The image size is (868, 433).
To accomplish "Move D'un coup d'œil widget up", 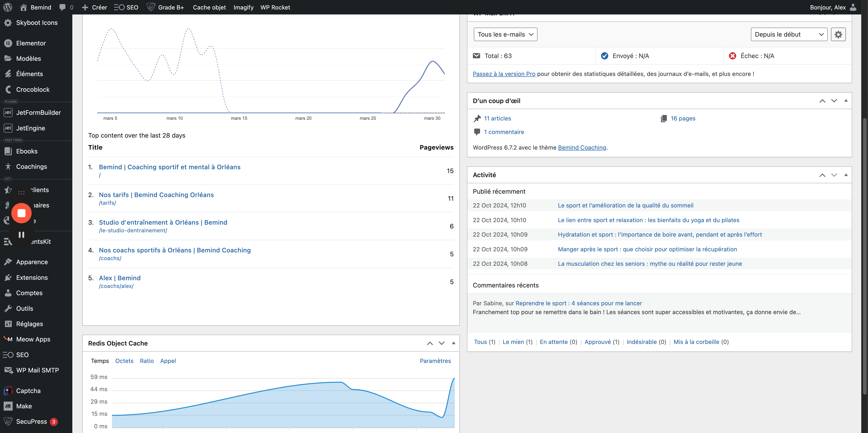I will pos(822,101).
